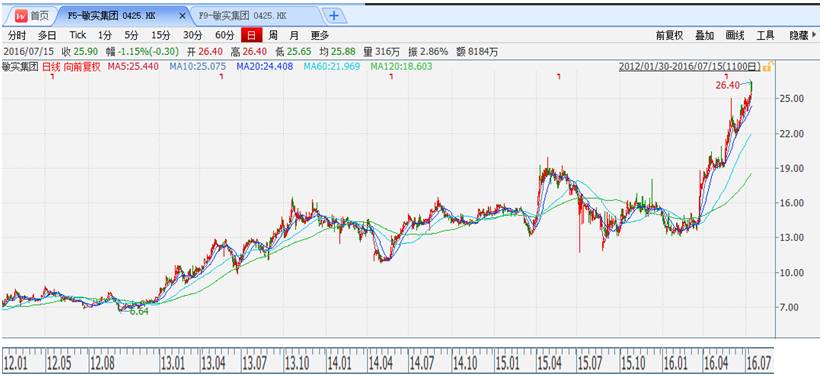
Task: Click the 26.40 high price annotation
Action: 728,85
